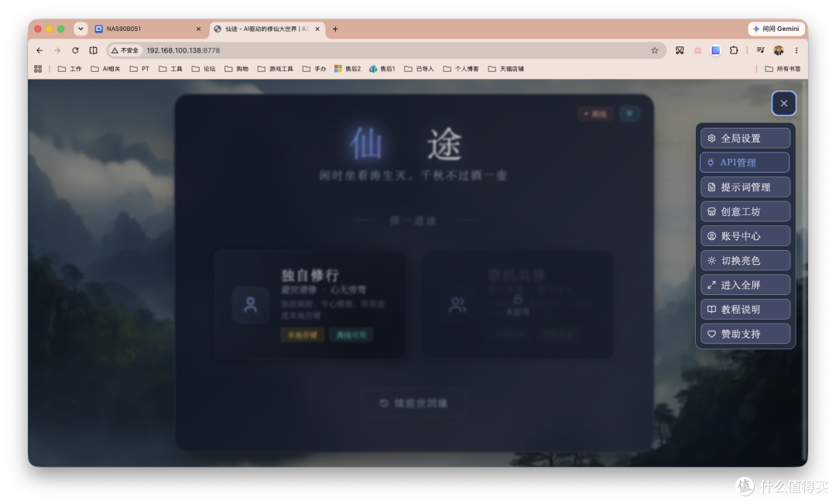Click the expand arrows icon in 进入全屏
This screenshot has height=504, width=836.
coord(711,286)
